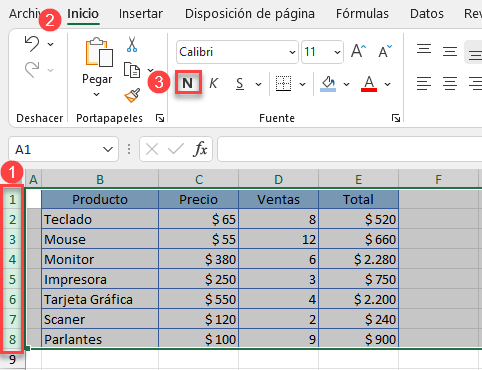Screen dimensions: 482x370
Task: Click the Pegar clipboard icon
Action: point(99,52)
